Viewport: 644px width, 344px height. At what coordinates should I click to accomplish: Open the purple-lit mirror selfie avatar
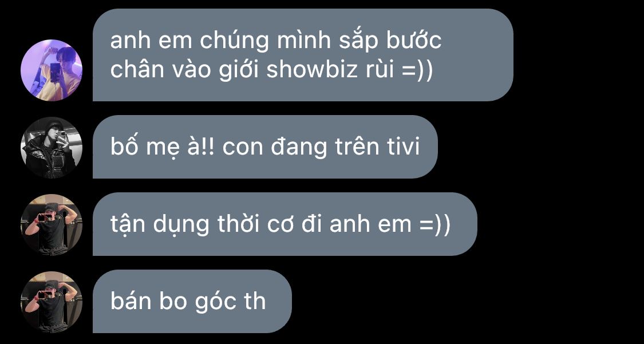pyautogui.click(x=52, y=70)
